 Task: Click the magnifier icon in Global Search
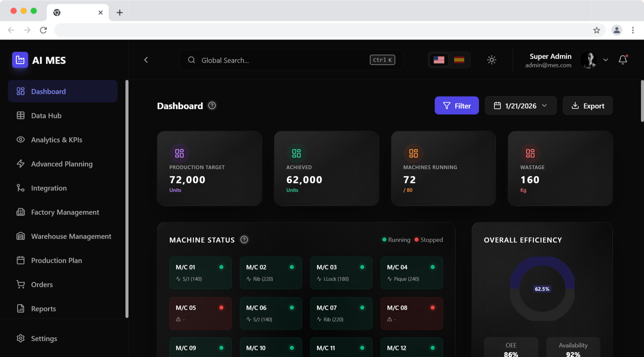tap(192, 60)
